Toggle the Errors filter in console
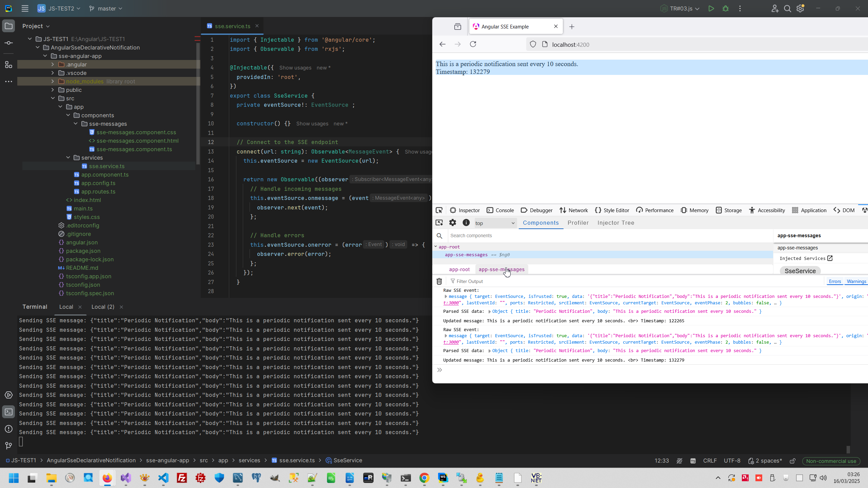The height and width of the screenshot is (488, 868). [835, 281]
